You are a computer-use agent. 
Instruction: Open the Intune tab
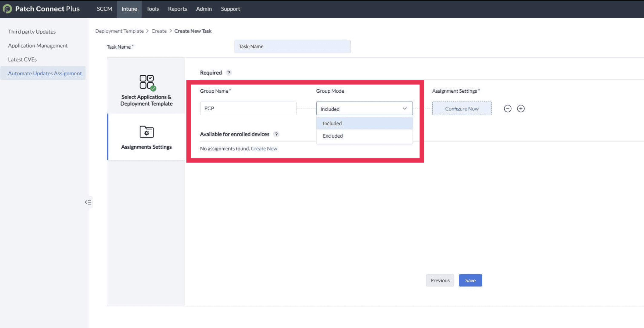[x=129, y=9]
